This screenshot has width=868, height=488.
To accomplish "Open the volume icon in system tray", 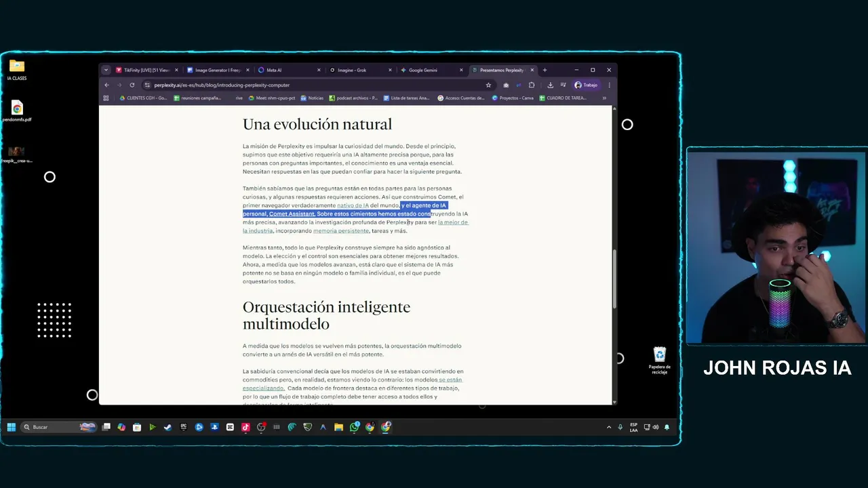I will point(656,427).
